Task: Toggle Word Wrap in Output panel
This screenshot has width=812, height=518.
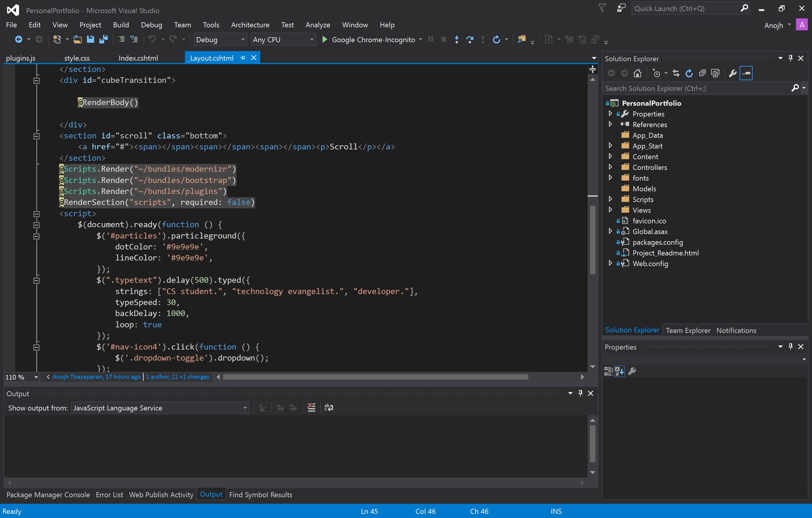Action: click(329, 407)
